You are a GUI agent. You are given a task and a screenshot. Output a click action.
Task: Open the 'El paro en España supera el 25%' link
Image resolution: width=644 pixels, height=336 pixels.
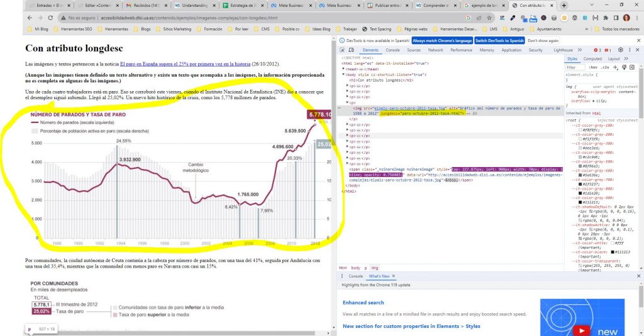point(186,64)
